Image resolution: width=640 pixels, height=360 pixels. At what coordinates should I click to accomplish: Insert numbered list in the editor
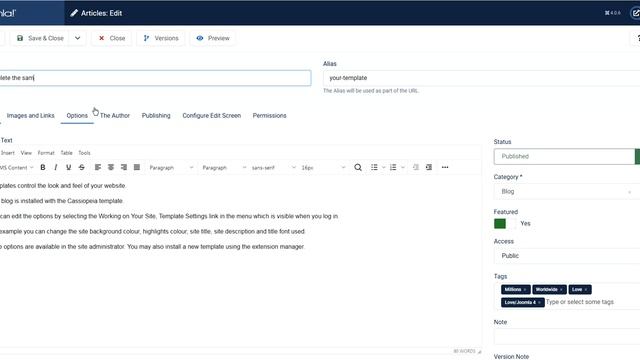[x=393, y=167]
